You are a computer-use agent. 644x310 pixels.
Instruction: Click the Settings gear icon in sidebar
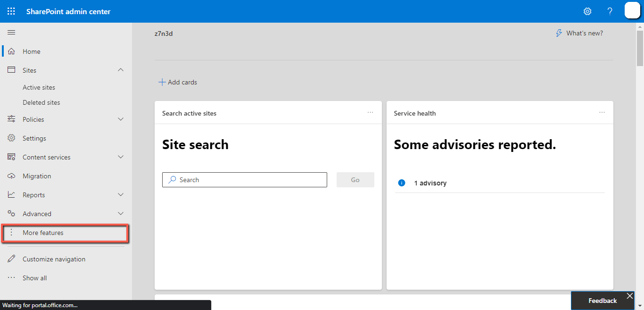coord(11,138)
